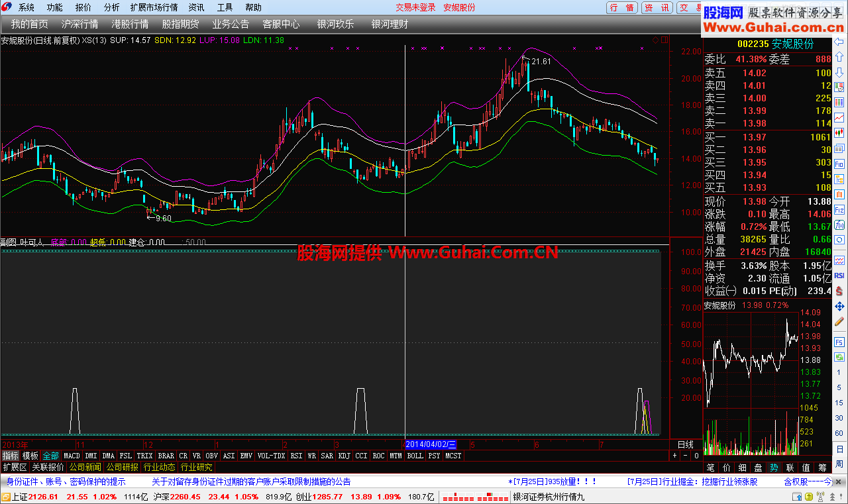The height and width of the screenshot is (504, 848).
Task: Click the stock name 安妮股份 in quote panel
Action: [793, 44]
